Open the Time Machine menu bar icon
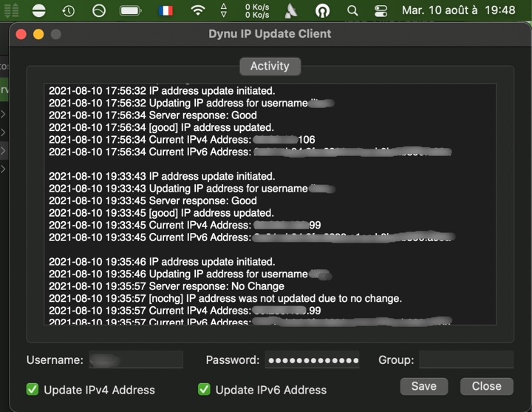Image resolution: width=532 pixels, height=412 pixels. (68, 11)
